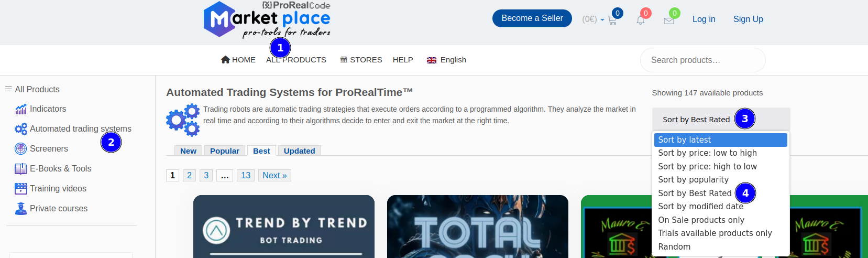Image resolution: width=868 pixels, height=258 pixels.
Task: Click the Training videos clapperboard icon
Action: [x=21, y=189]
